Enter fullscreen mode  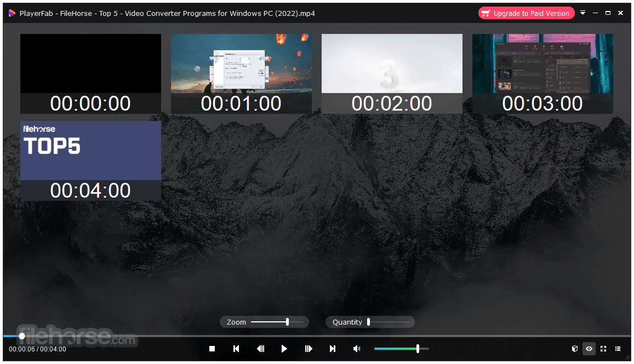pos(603,349)
